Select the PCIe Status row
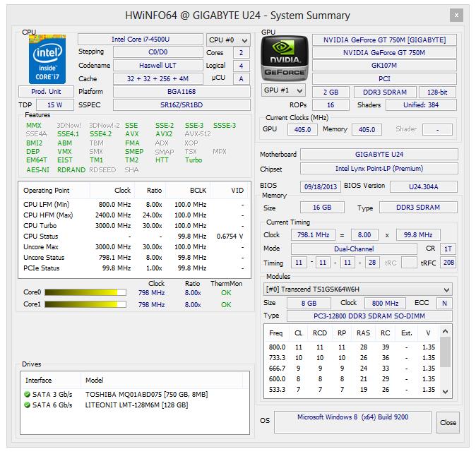 [134, 268]
